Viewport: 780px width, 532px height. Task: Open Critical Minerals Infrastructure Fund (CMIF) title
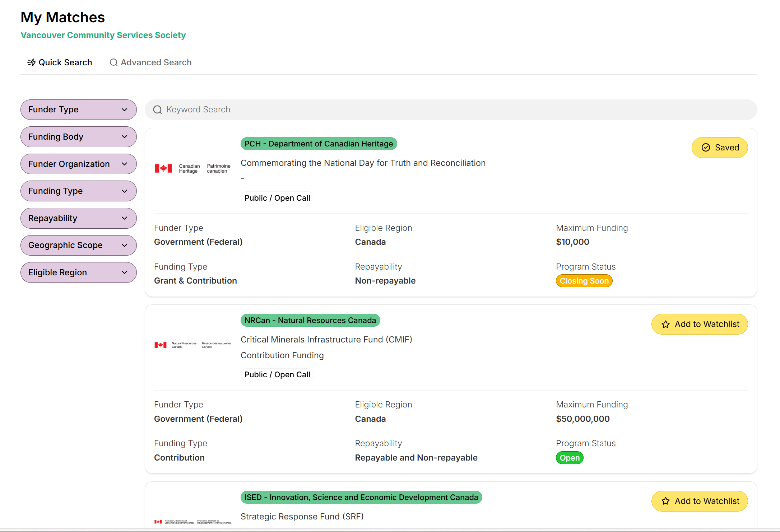tap(326, 340)
